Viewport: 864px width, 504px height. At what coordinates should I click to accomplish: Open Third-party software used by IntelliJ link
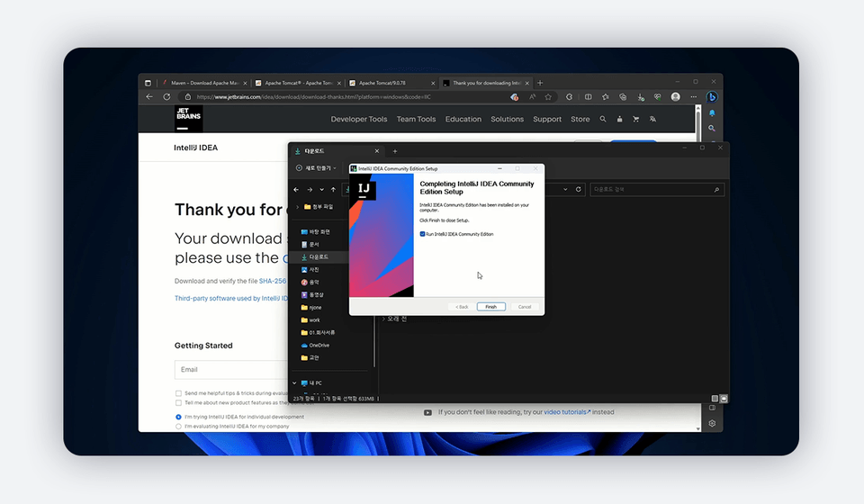[231, 298]
